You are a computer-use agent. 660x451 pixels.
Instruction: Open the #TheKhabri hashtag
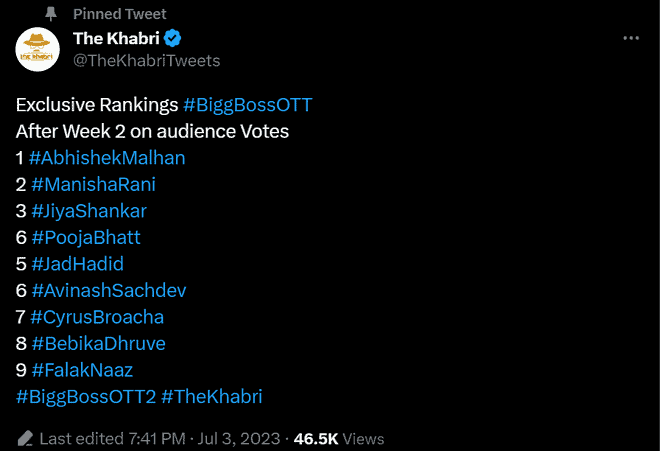tap(212, 397)
